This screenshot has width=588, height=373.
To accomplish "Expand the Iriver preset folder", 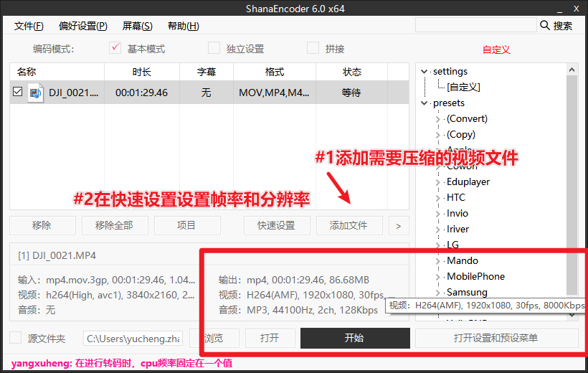I will coord(437,230).
